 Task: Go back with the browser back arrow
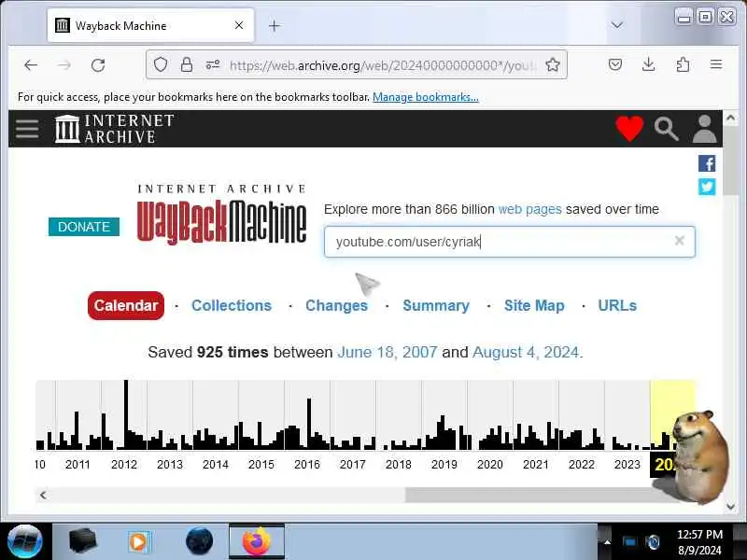pos(31,64)
